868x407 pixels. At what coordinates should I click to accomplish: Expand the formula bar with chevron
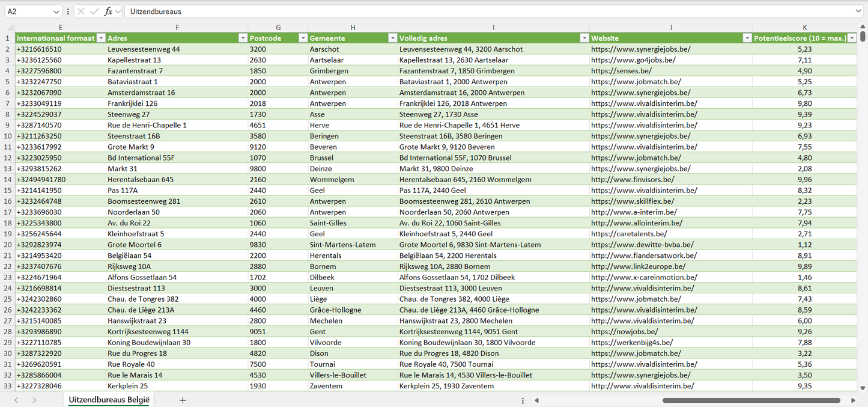[x=858, y=11]
